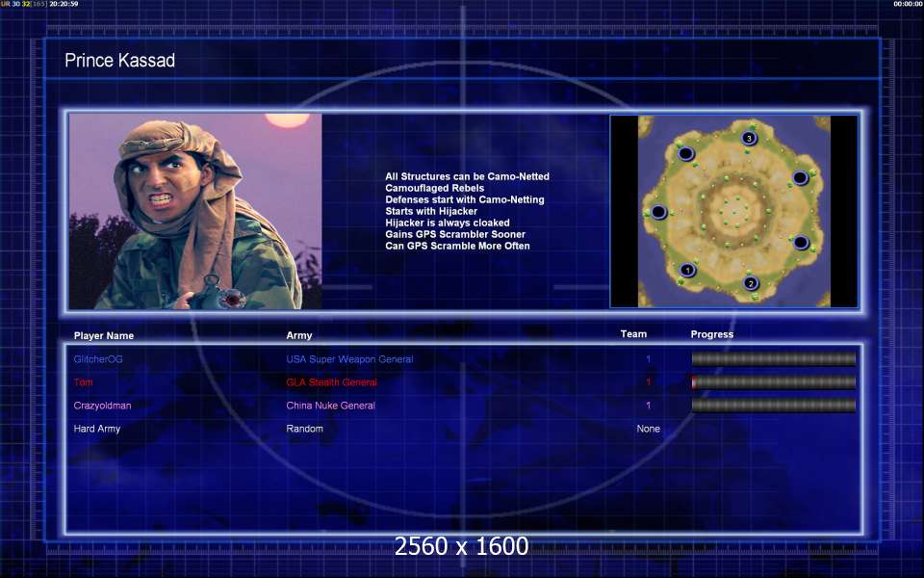Click Tom's team number
The height and width of the screenshot is (578, 924).
click(648, 382)
